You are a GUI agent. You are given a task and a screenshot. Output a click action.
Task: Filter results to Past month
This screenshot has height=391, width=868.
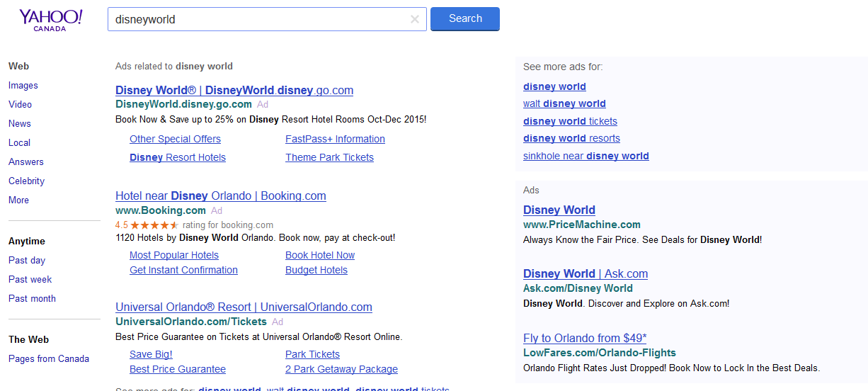click(32, 299)
